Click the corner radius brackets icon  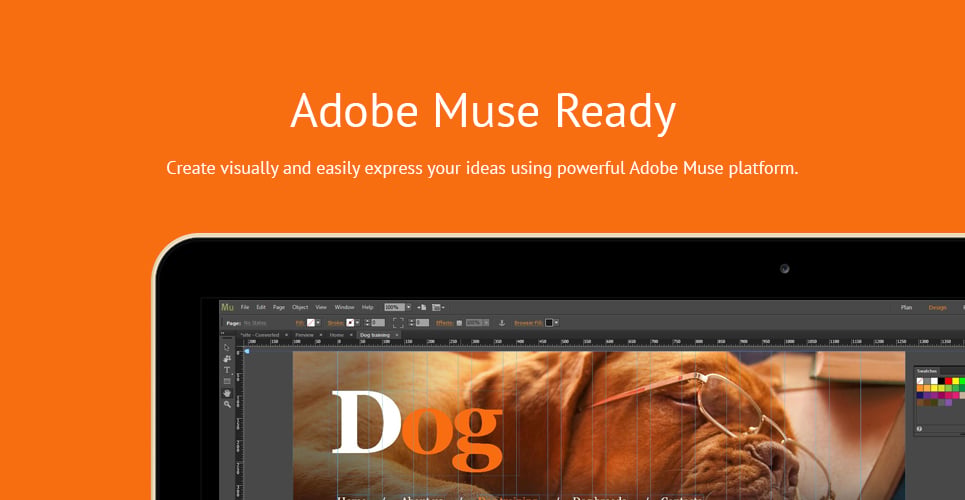[398, 323]
